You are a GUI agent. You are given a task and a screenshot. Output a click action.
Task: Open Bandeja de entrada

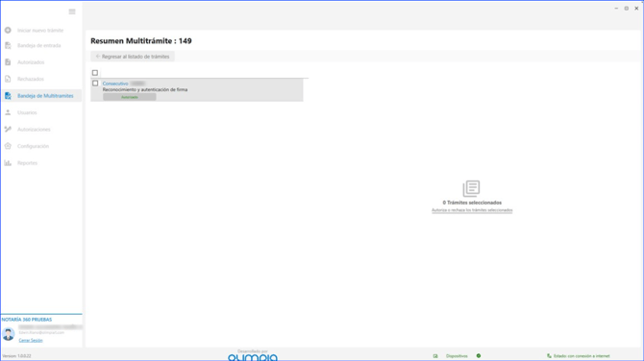click(x=39, y=45)
